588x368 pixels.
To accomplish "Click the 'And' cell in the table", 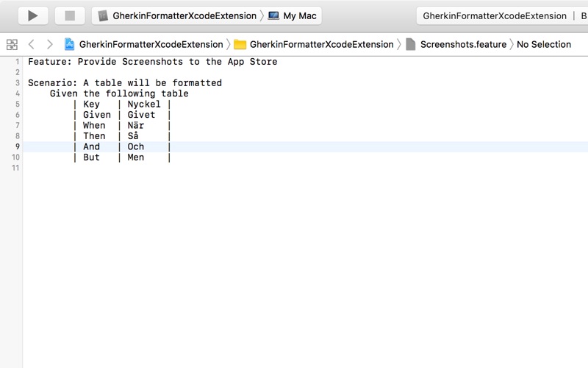I will (91, 146).
